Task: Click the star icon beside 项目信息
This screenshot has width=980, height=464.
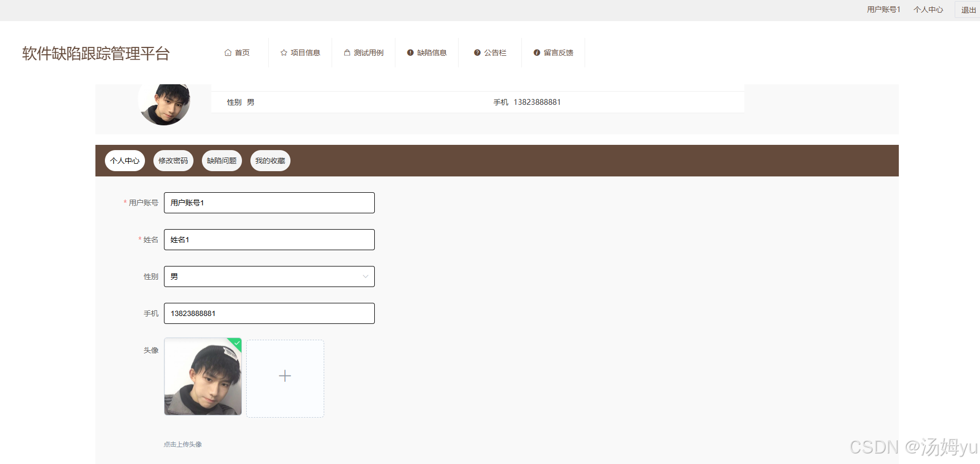Action: point(284,53)
